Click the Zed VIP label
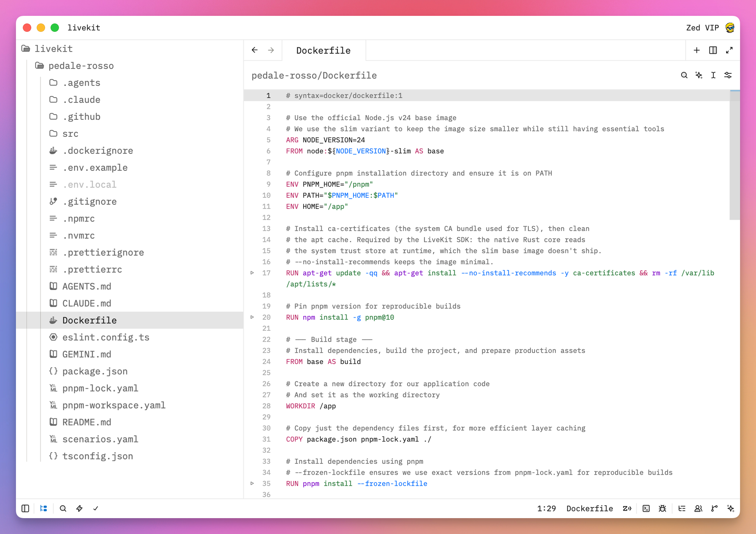Screen dimensions: 756x534 [702, 28]
